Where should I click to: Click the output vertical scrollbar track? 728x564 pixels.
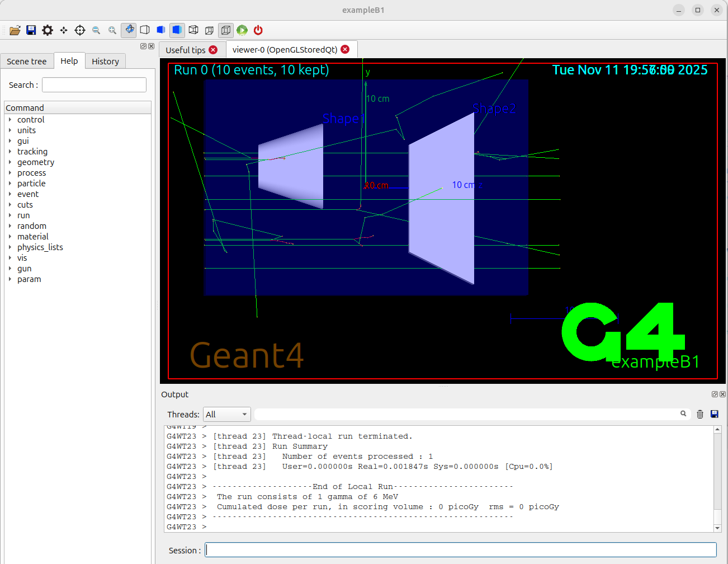[x=717, y=478]
